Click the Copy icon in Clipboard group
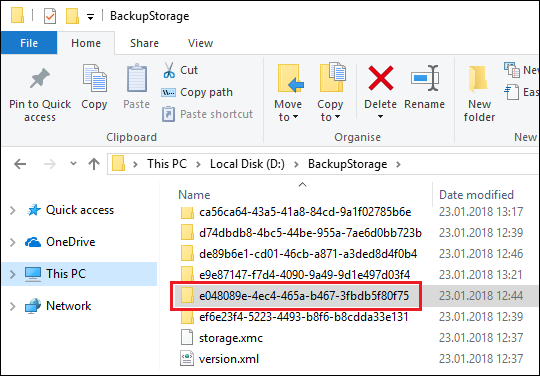Screen dimensions: 540x376 pos(94,78)
